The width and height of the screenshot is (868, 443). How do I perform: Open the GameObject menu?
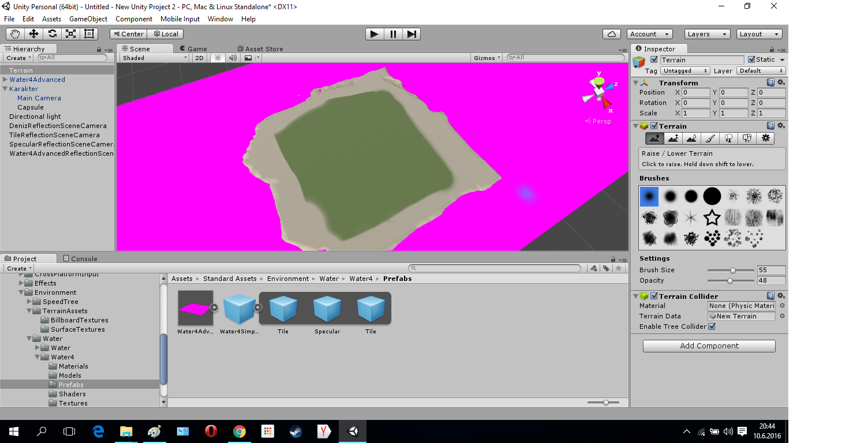[x=88, y=19]
